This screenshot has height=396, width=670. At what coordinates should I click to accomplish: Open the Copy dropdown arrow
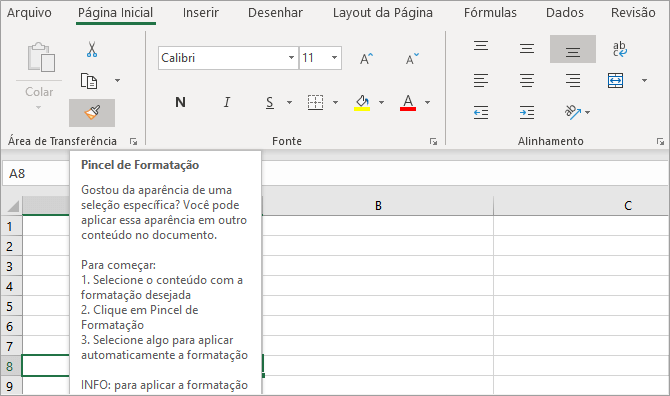click(118, 80)
